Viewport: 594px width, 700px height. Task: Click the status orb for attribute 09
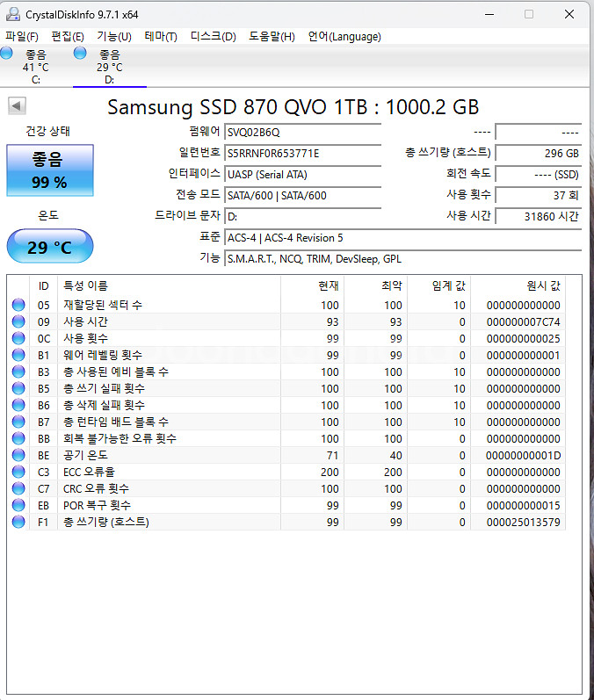(18, 321)
